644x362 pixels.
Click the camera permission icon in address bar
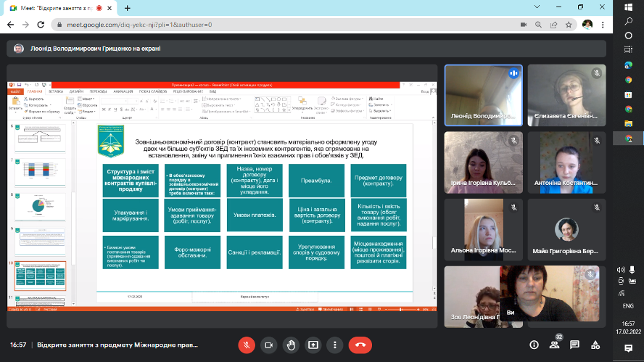coord(524,25)
